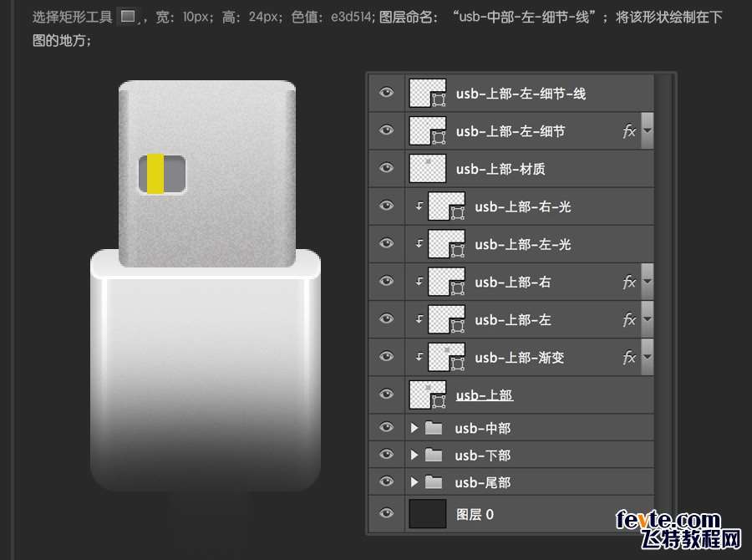Click fx icon on usb-上部-右 layer
Image resolution: width=752 pixels, height=560 pixels.
point(629,282)
